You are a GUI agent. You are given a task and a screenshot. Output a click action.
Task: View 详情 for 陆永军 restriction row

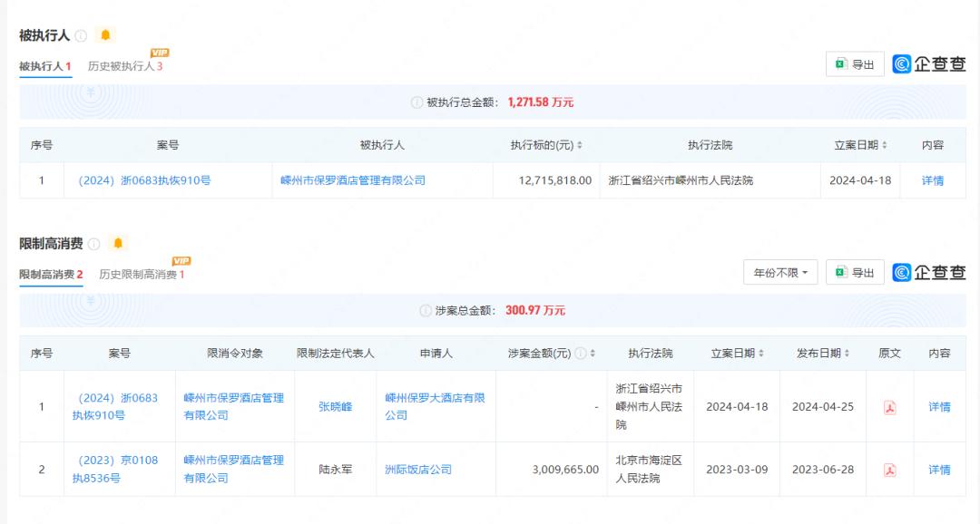(939, 470)
